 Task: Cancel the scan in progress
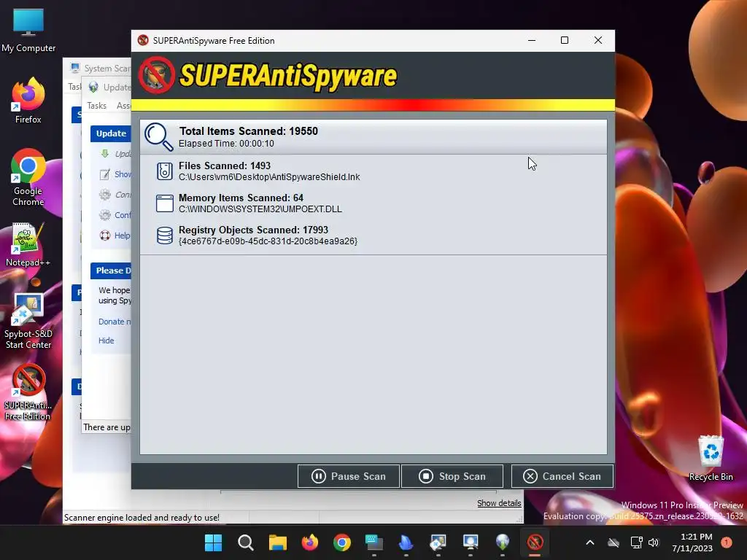click(x=562, y=476)
